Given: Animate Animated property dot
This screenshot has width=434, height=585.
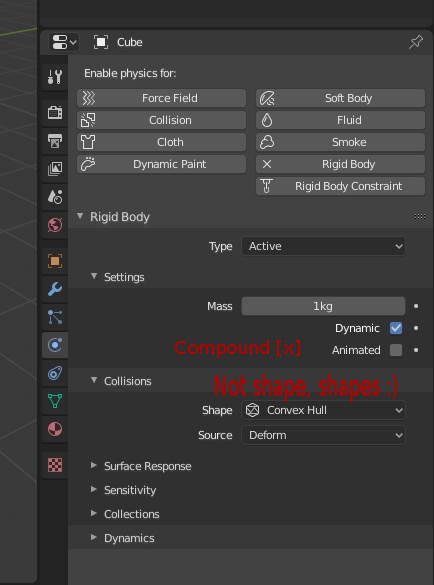Looking at the screenshot, I should coord(416,350).
